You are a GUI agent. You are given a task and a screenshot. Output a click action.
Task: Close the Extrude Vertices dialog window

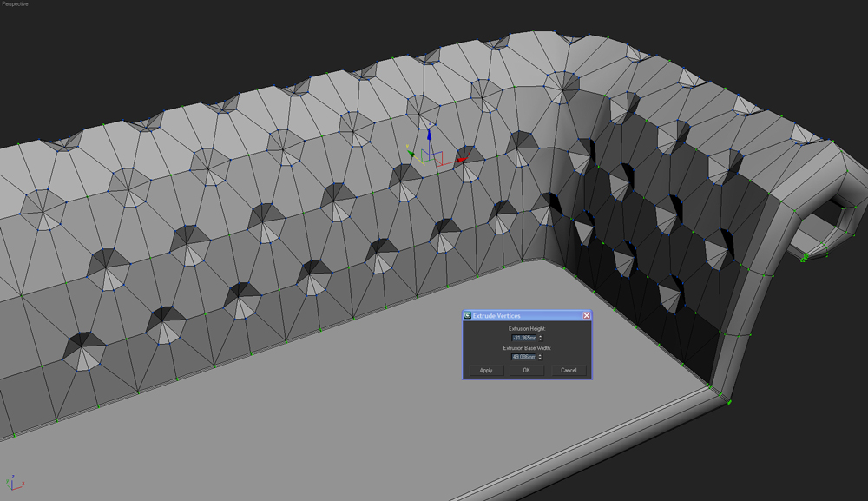click(586, 315)
